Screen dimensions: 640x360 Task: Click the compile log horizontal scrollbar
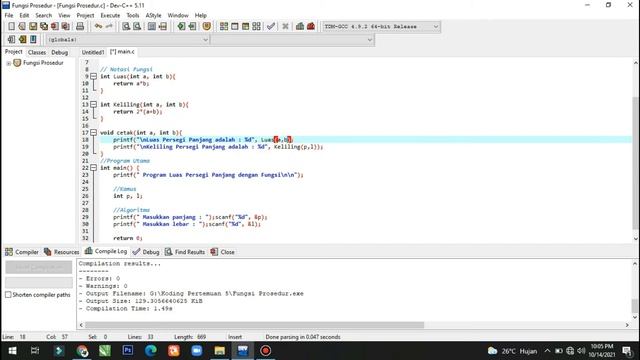point(254,325)
